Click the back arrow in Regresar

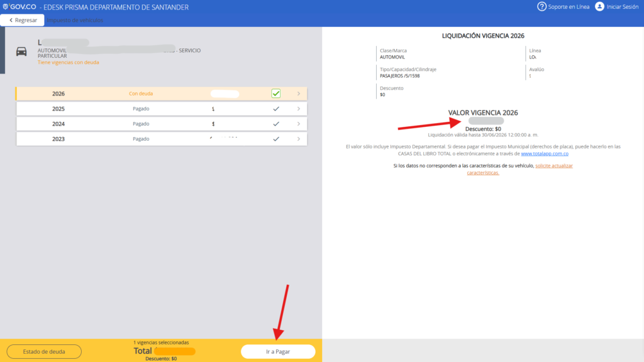point(11,20)
